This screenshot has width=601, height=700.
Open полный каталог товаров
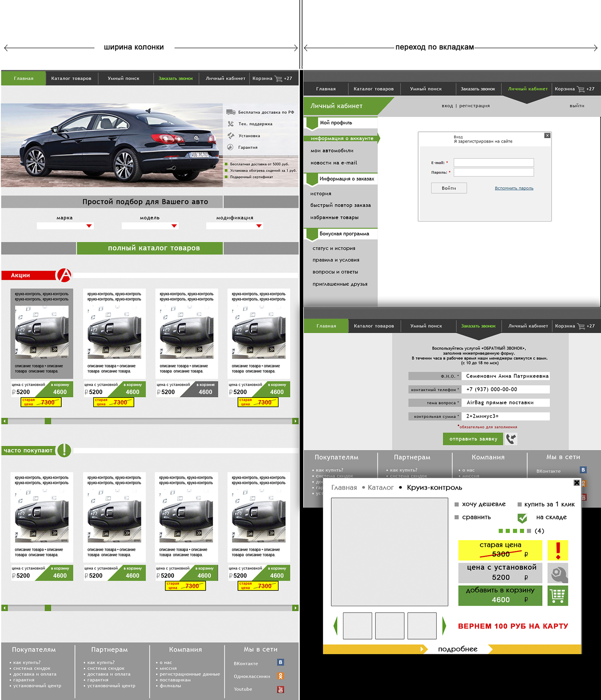pyautogui.click(x=150, y=248)
